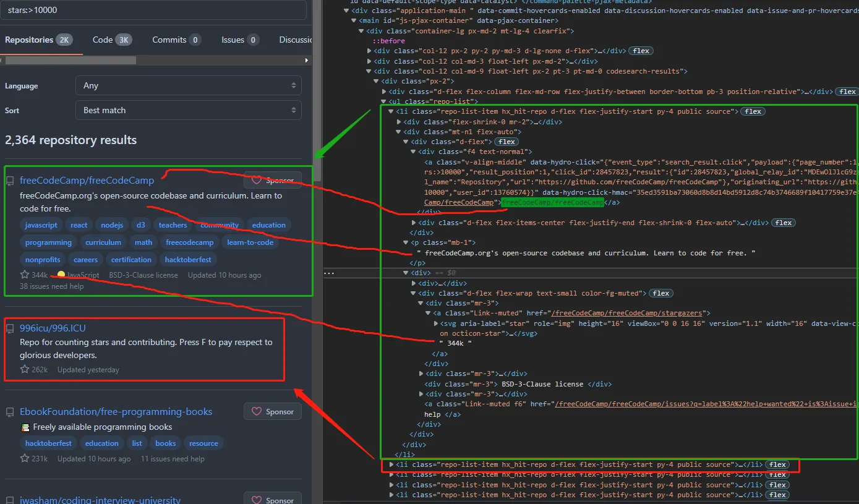The image size is (859, 504).
Task: Click the javascript topic tag
Action: tap(41, 225)
